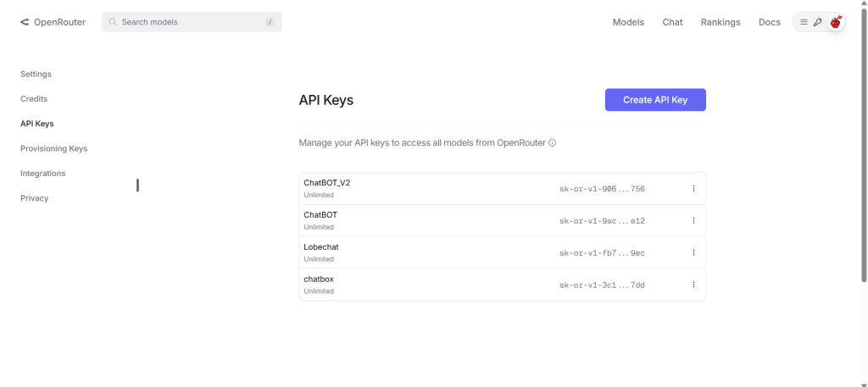Click Unlimited label under ChatBOT_V2
The width and height of the screenshot is (868, 387).
319,195
